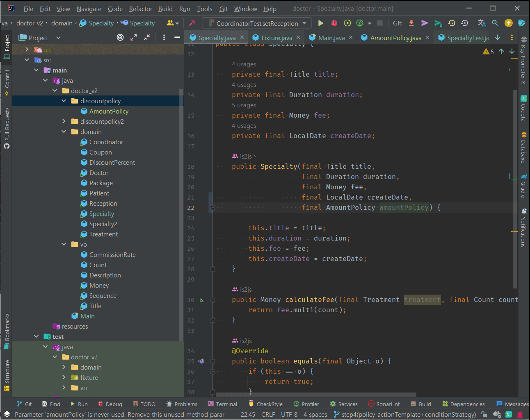Switch to the AmountPolicy.java editor tab
Image resolution: width=530 pixels, height=420 pixels.
[x=395, y=38]
